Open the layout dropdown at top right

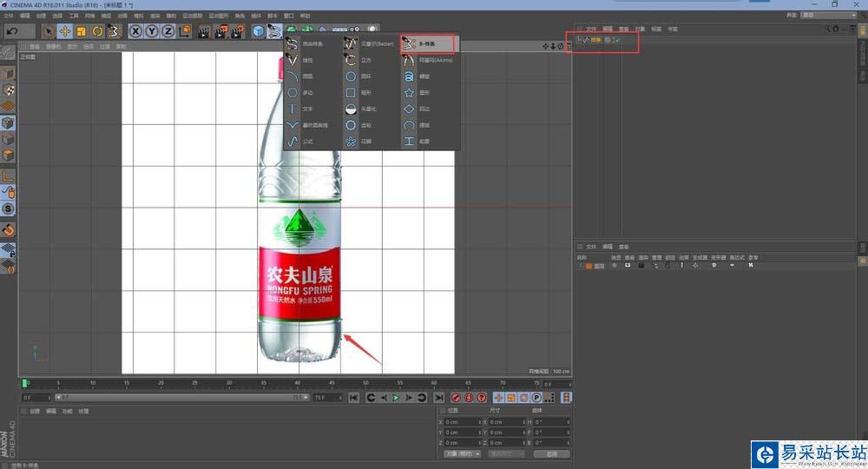(829, 15)
